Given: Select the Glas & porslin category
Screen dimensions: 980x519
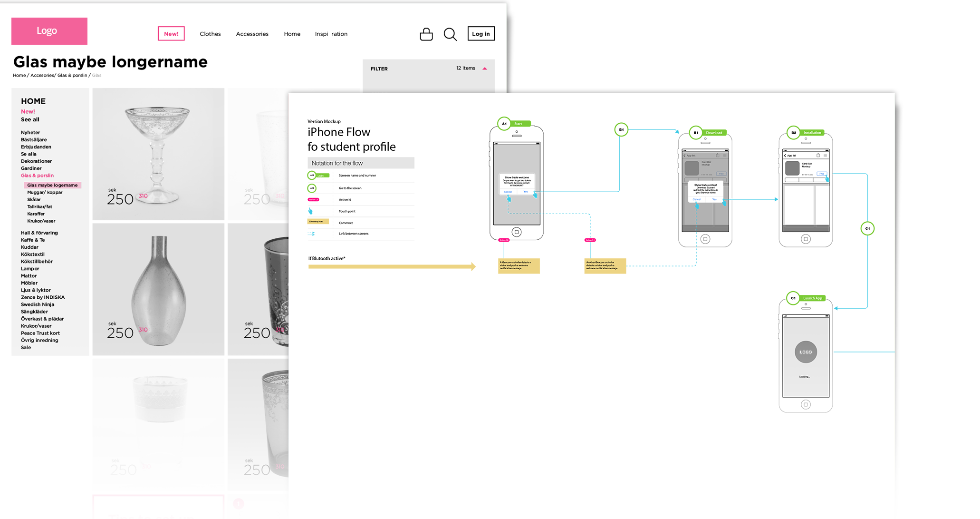Looking at the screenshot, I should click(37, 176).
